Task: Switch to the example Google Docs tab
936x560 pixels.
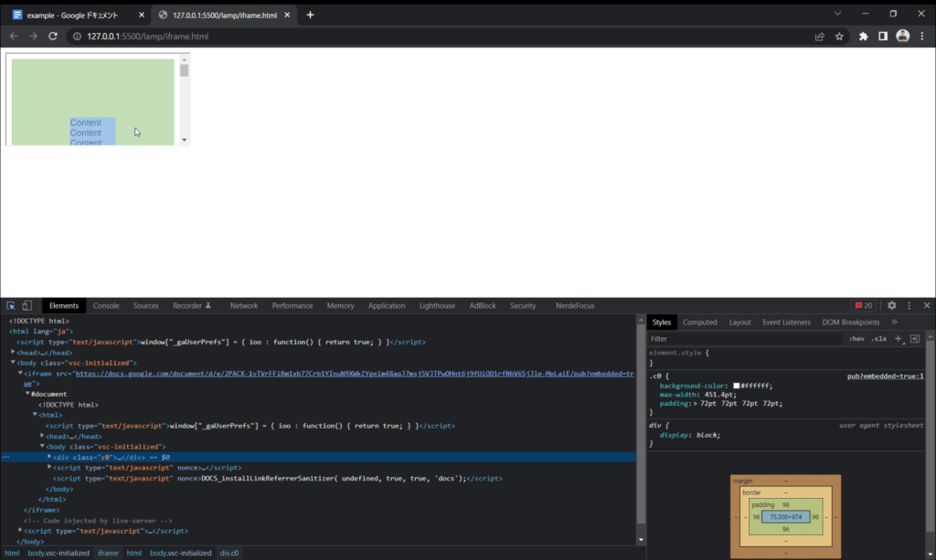Action: tap(71, 15)
